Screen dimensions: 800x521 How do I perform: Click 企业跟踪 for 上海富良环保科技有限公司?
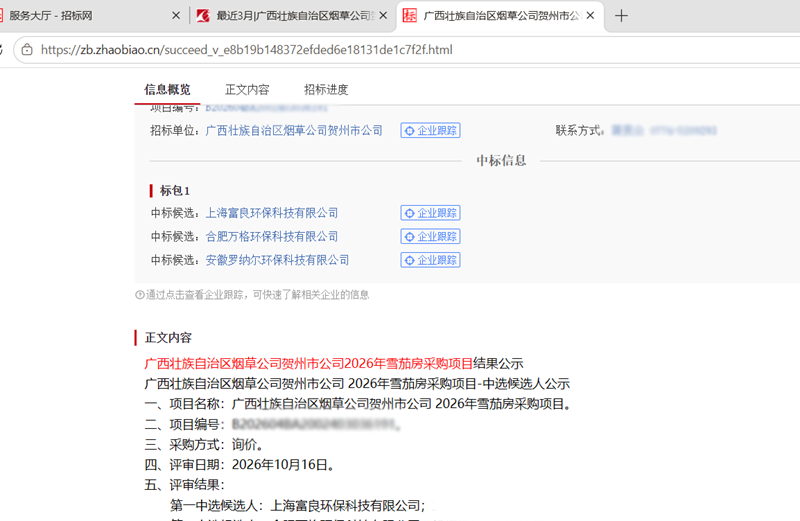(x=431, y=213)
